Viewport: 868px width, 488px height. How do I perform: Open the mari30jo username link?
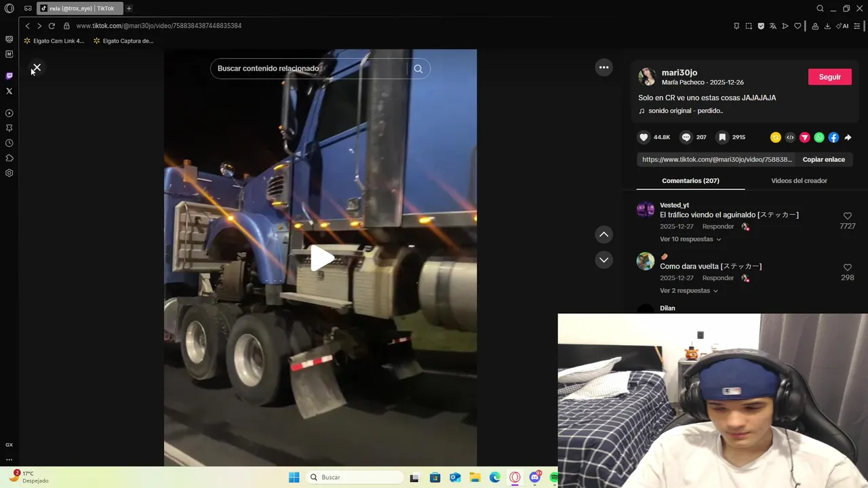(679, 73)
